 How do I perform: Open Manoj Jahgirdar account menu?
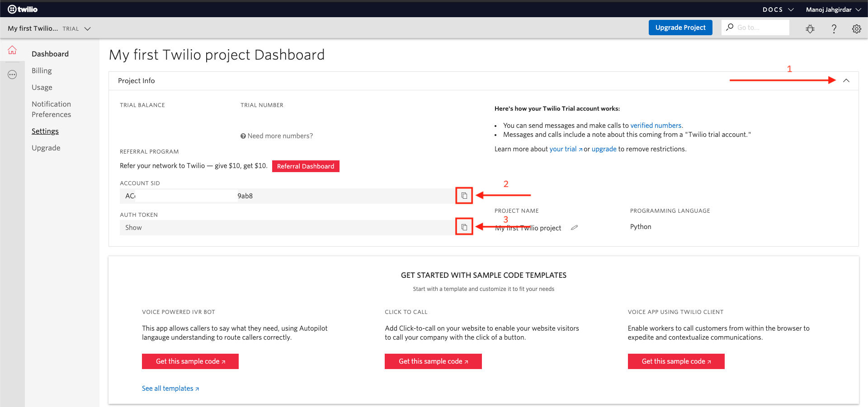point(833,9)
